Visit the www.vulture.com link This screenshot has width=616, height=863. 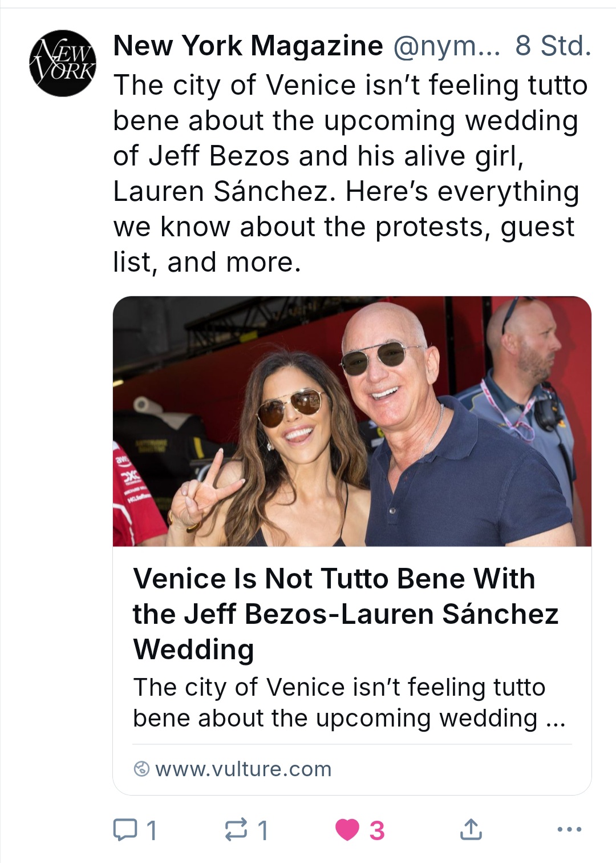[243, 769]
